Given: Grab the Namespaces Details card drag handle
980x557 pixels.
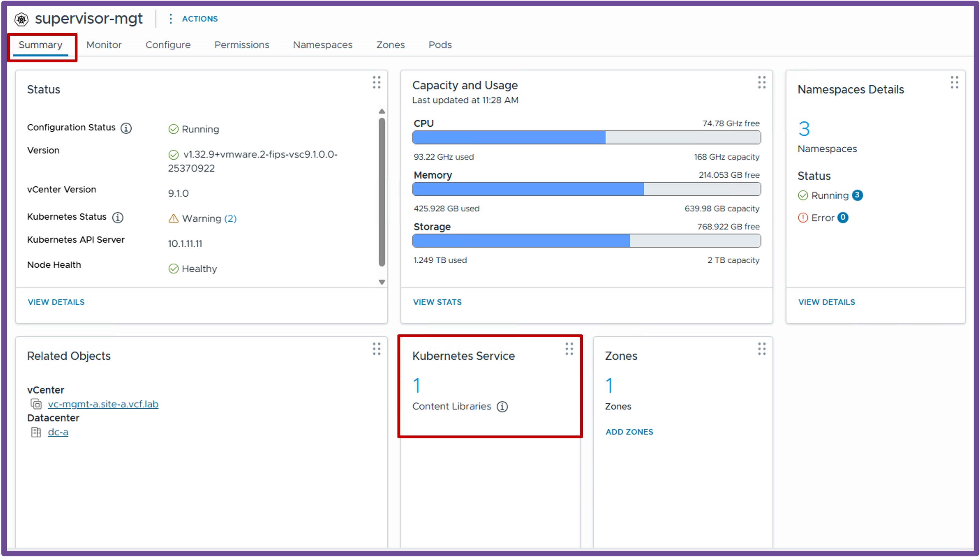Looking at the screenshot, I should 954,82.
